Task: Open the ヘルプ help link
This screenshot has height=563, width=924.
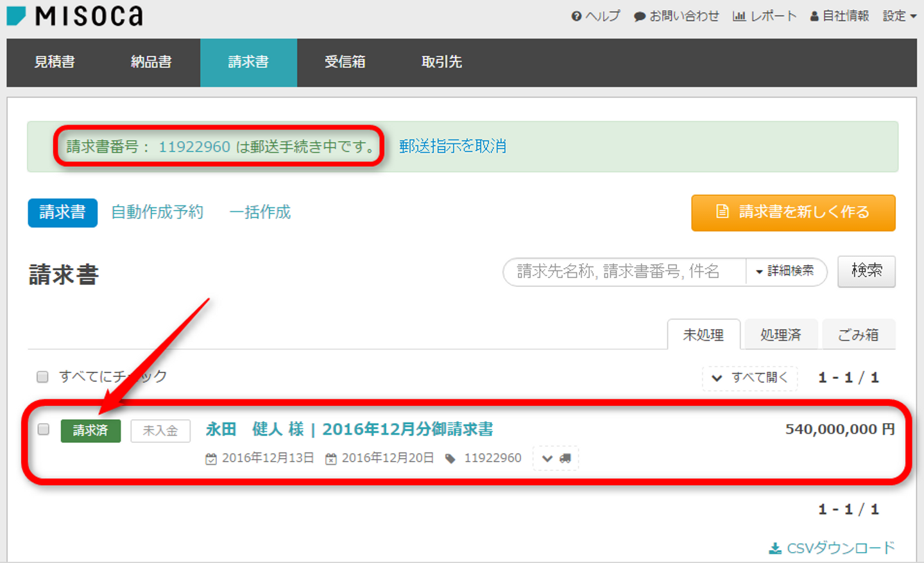Action: pyautogui.click(x=595, y=16)
